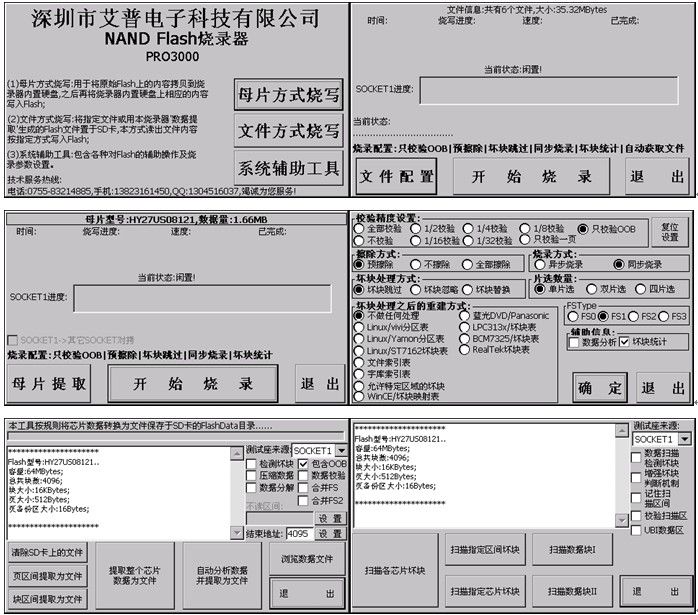Uncheck the 包含OOB checkbox
Viewport: 698px width, 615px height.
pyautogui.click(x=304, y=464)
